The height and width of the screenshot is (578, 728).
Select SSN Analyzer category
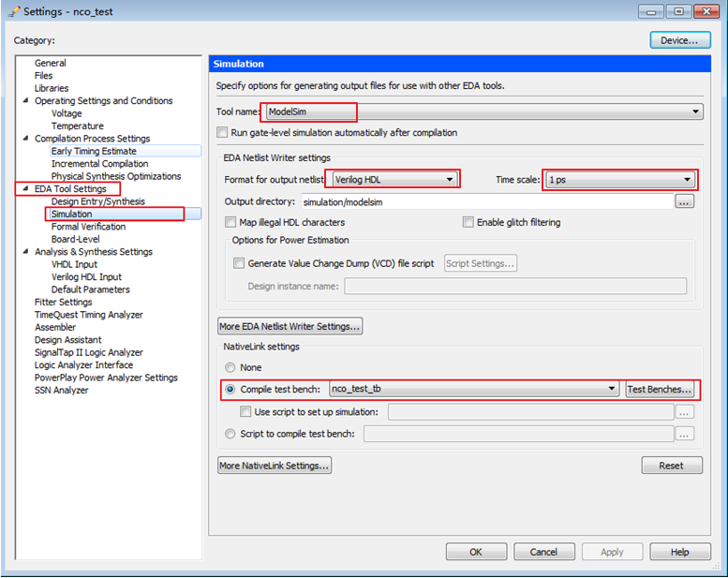point(61,390)
